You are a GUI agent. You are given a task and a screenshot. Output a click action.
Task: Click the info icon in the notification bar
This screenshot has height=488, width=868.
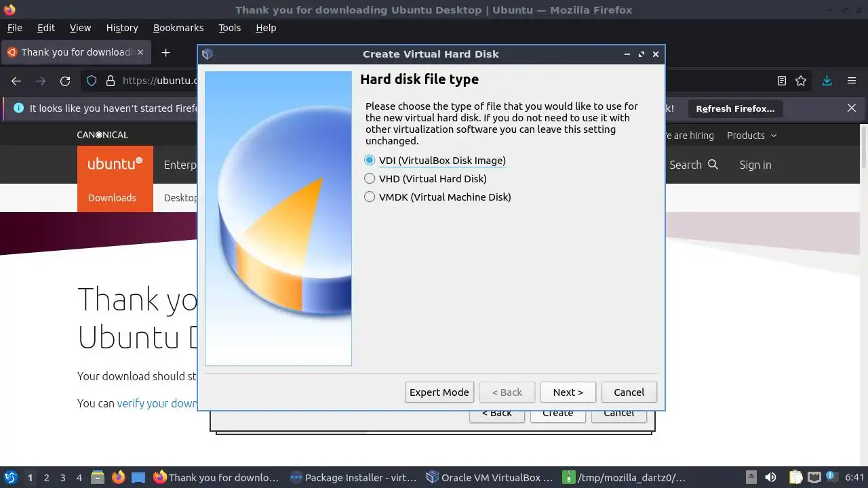pos(18,108)
